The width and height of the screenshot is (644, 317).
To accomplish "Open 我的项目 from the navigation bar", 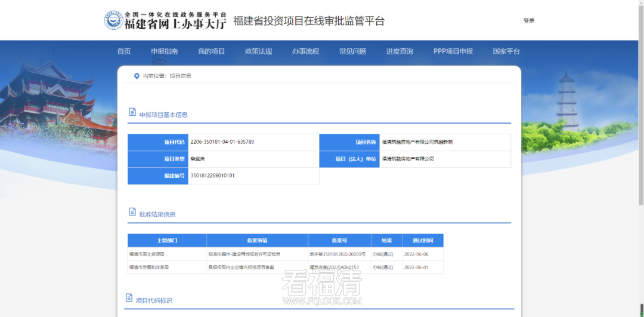I will (x=211, y=51).
